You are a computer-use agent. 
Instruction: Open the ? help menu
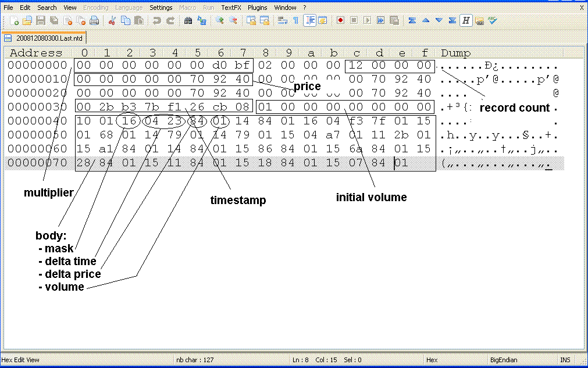pyautogui.click(x=305, y=8)
